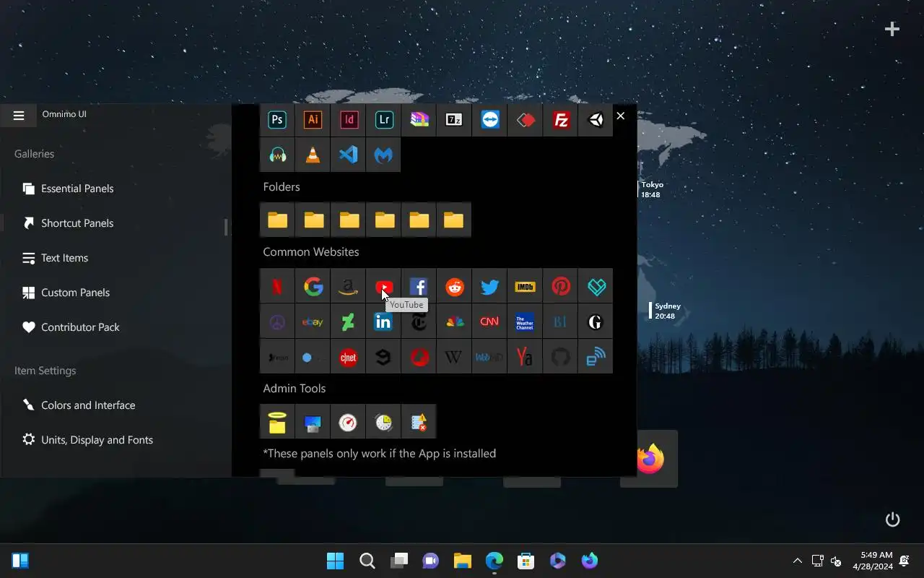
Task: Click the plus button on desktop
Action: click(892, 29)
